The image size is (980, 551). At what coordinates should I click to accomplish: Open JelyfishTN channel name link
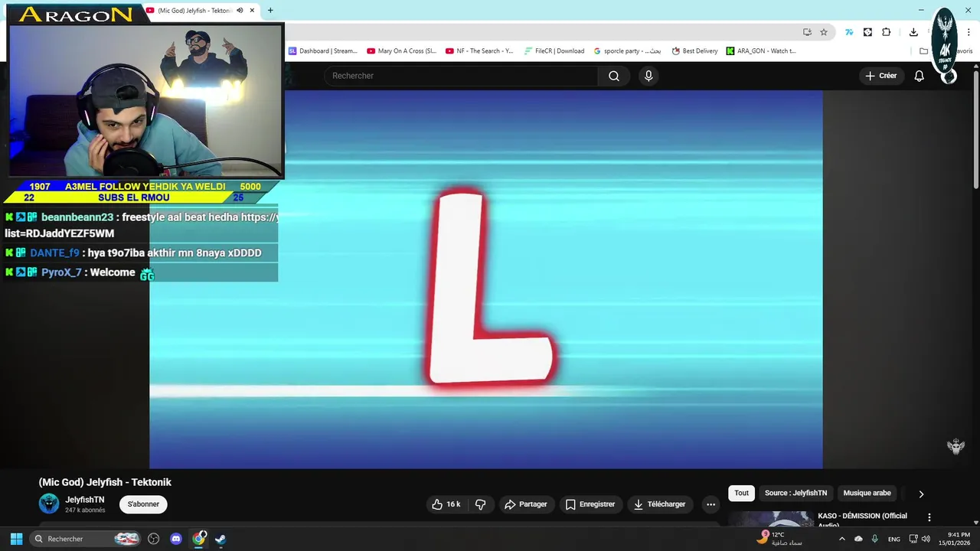(x=84, y=500)
